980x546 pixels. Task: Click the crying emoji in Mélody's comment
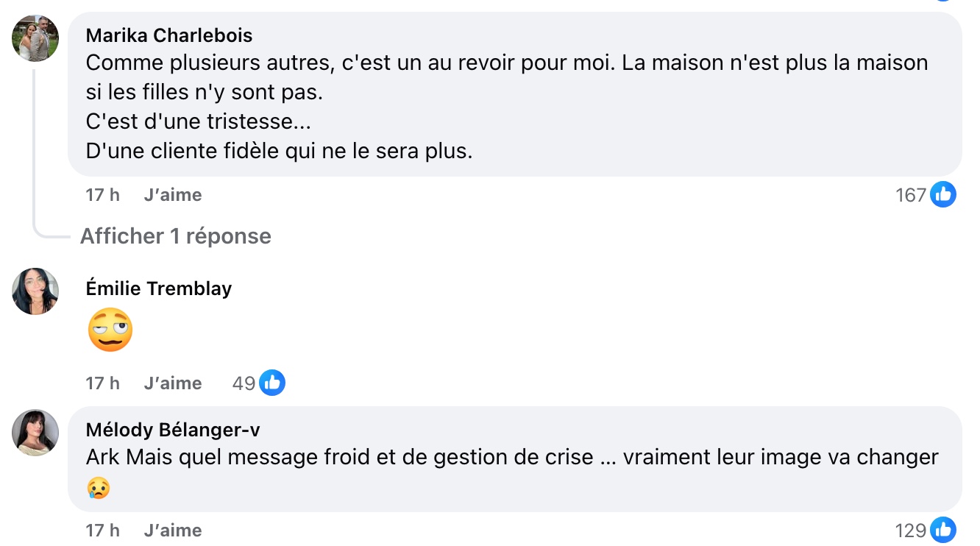tap(98, 487)
